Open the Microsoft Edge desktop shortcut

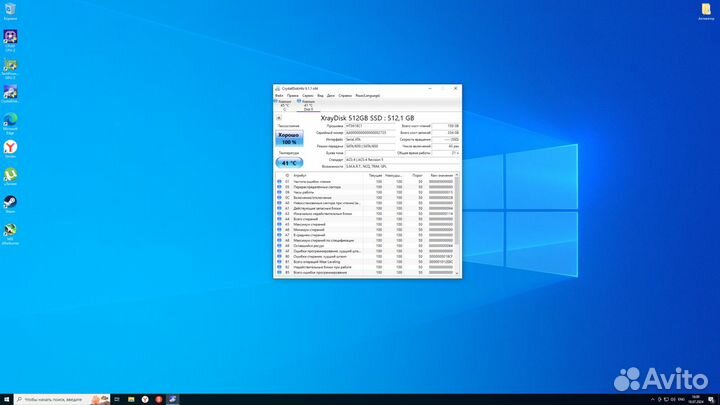(x=10, y=123)
